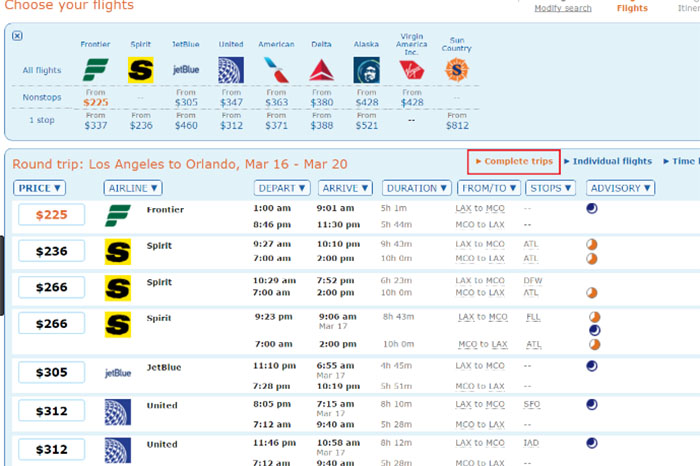Select the $225 Frontier fare button
This screenshot has width=700, height=466.
pyautogui.click(x=51, y=215)
